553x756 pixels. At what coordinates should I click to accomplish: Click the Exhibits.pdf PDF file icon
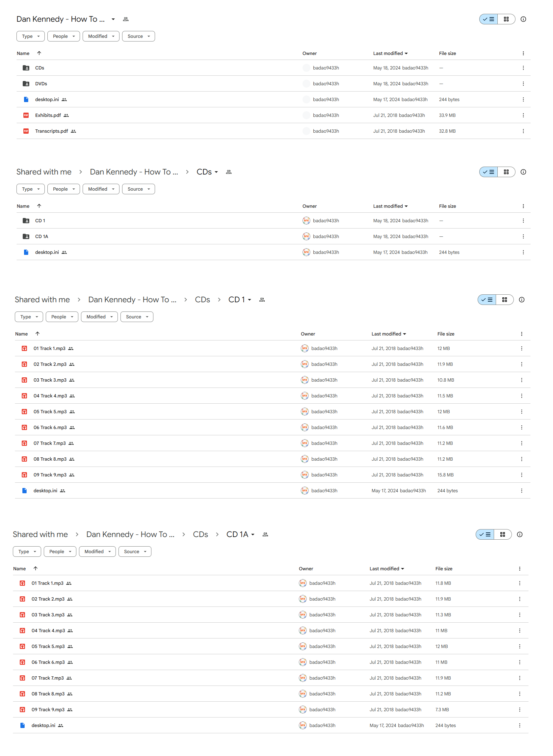(x=26, y=115)
